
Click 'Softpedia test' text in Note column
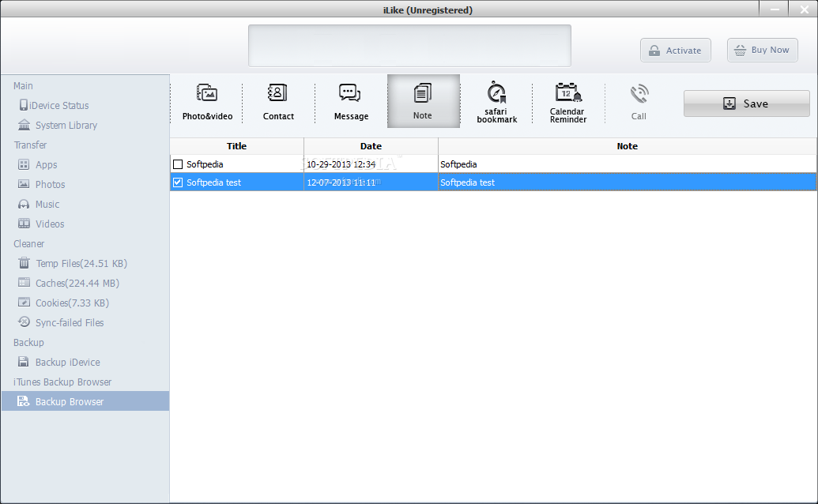pos(467,182)
